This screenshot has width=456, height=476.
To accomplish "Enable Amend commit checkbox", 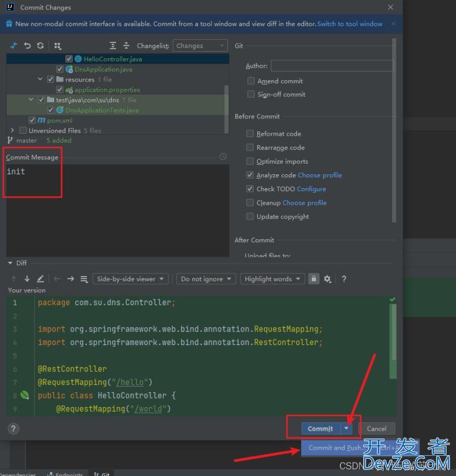I will 251,81.
